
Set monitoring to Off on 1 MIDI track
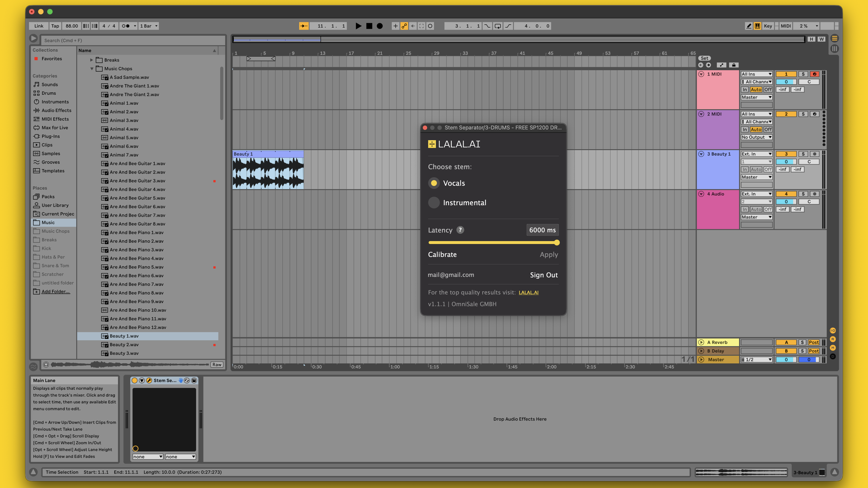pyautogui.click(x=768, y=89)
